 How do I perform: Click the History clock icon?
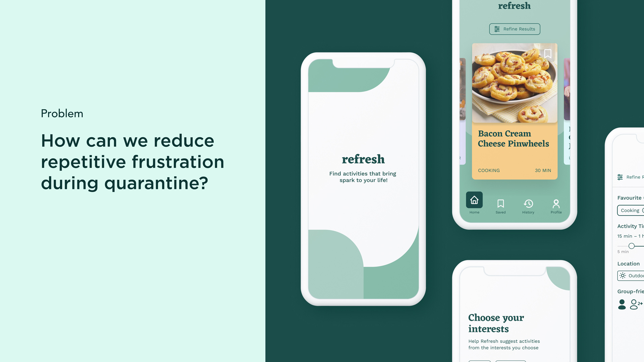click(528, 203)
